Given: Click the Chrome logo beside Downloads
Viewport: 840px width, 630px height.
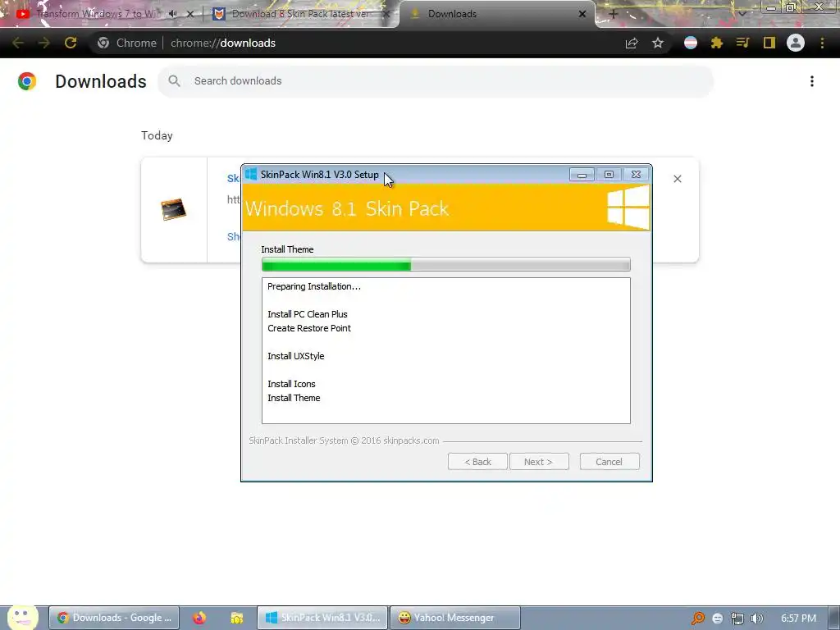Looking at the screenshot, I should point(27,81).
